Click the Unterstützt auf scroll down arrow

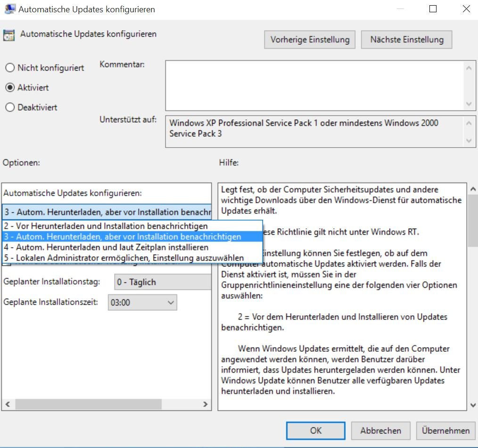tap(469, 141)
